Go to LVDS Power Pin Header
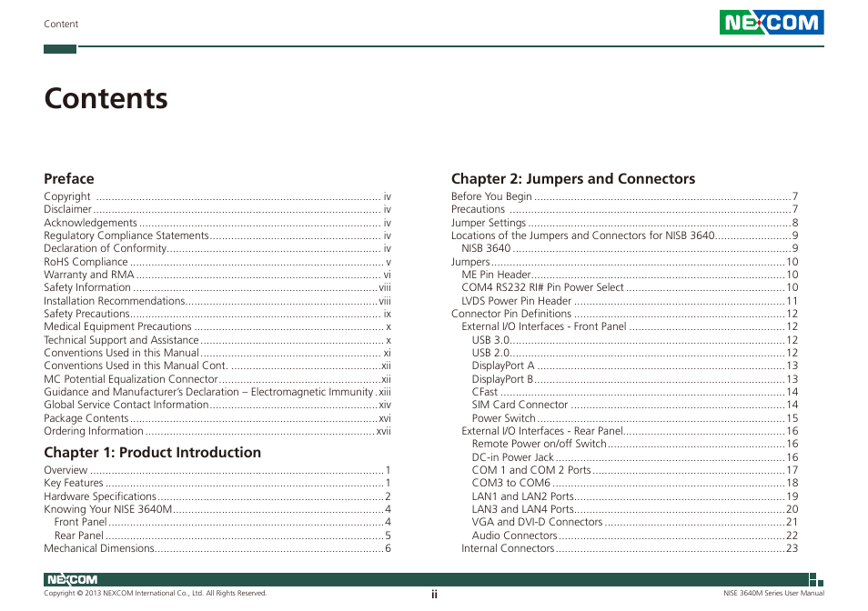 (x=630, y=301)
